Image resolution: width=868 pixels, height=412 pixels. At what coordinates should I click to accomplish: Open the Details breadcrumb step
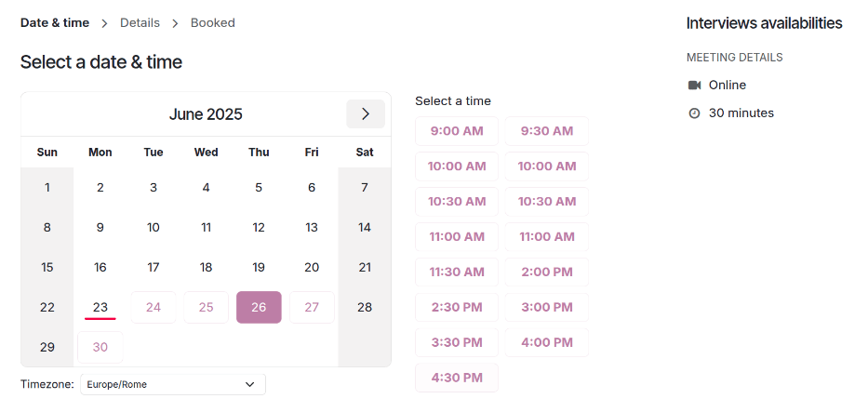(140, 22)
